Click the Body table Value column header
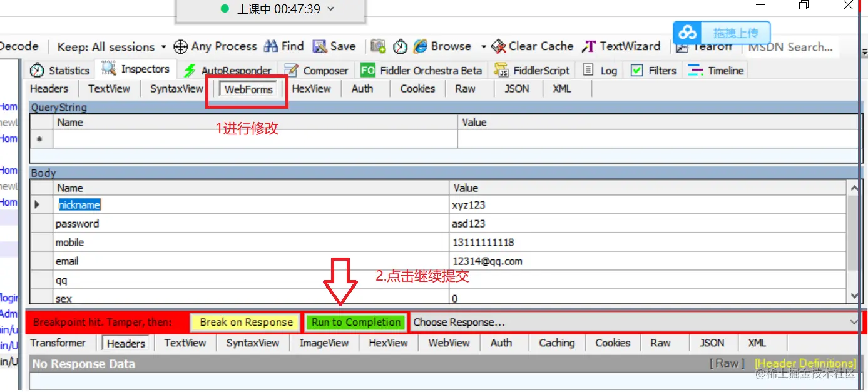Viewport: 868px width, 392px height. point(648,188)
